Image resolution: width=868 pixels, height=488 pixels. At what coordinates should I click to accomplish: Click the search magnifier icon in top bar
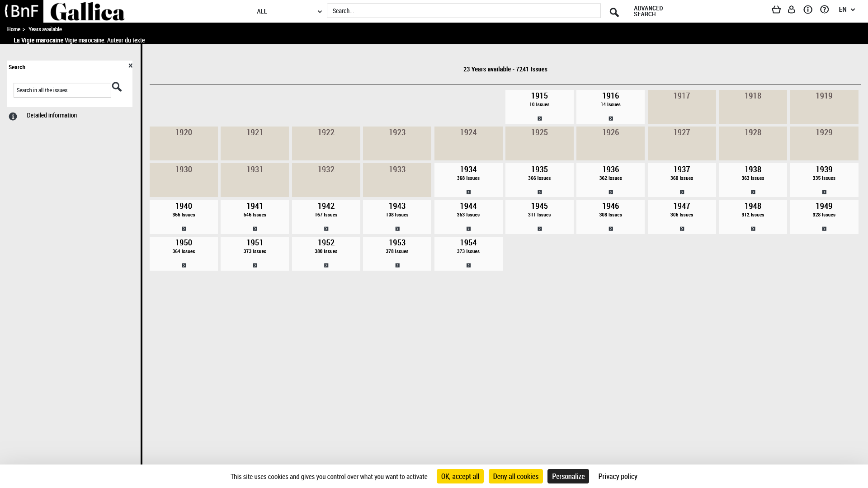coord(613,12)
